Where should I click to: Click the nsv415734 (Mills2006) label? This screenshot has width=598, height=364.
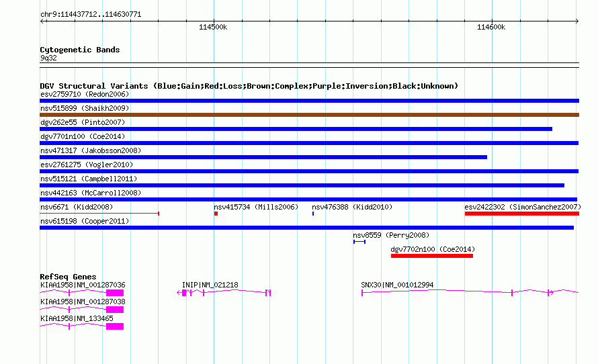click(256, 207)
